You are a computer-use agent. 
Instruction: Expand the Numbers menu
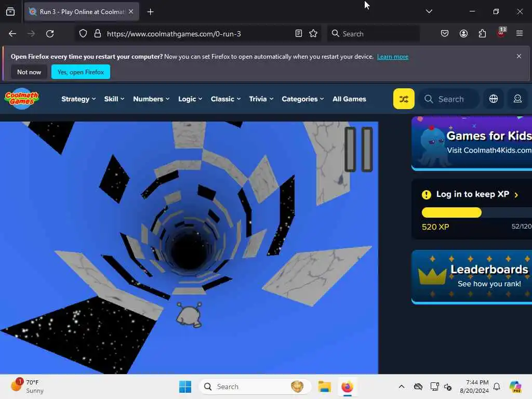pyautogui.click(x=151, y=99)
